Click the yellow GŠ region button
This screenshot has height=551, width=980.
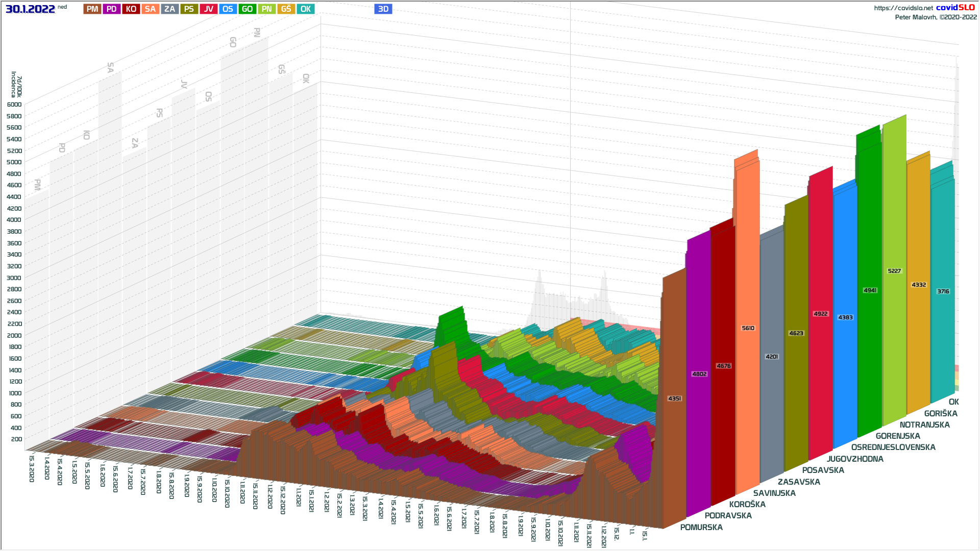286,9
